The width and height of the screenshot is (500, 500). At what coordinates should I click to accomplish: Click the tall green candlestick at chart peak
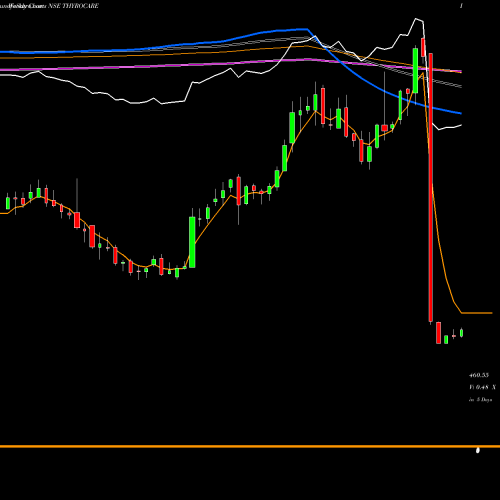415,70
